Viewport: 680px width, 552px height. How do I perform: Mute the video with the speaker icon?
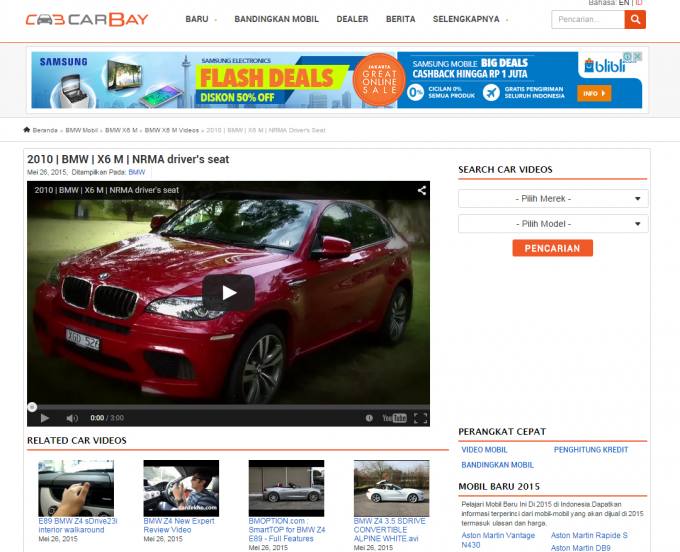tap(72, 418)
